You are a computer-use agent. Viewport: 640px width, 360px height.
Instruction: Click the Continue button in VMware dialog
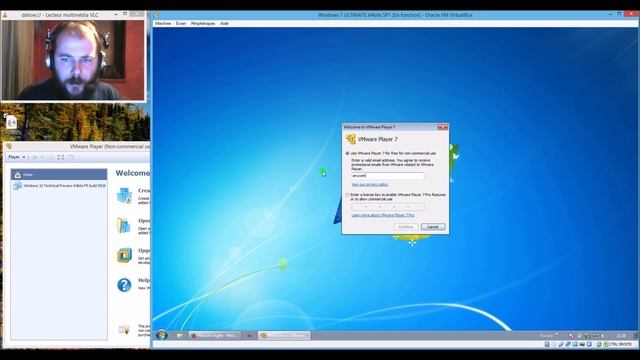pyautogui.click(x=406, y=227)
